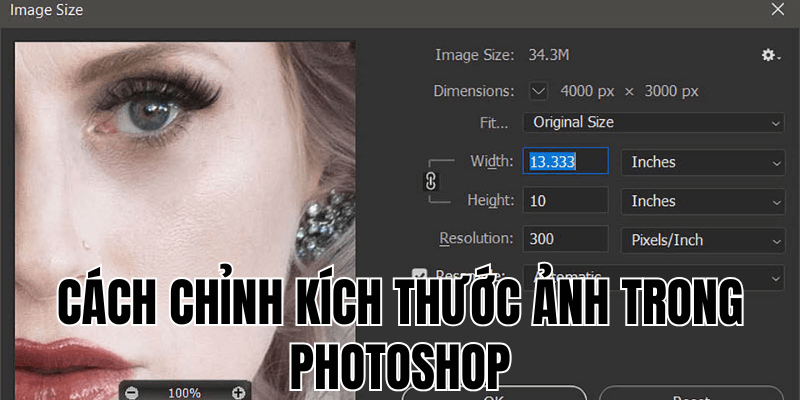Toggle the Resample checkbox
The width and height of the screenshot is (800, 400).
point(421,275)
